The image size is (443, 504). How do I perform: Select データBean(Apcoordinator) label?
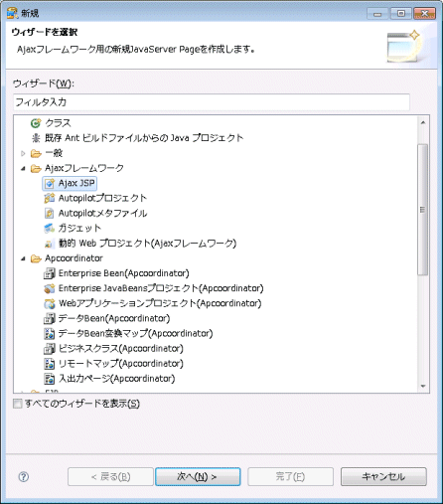tap(114, 319)
